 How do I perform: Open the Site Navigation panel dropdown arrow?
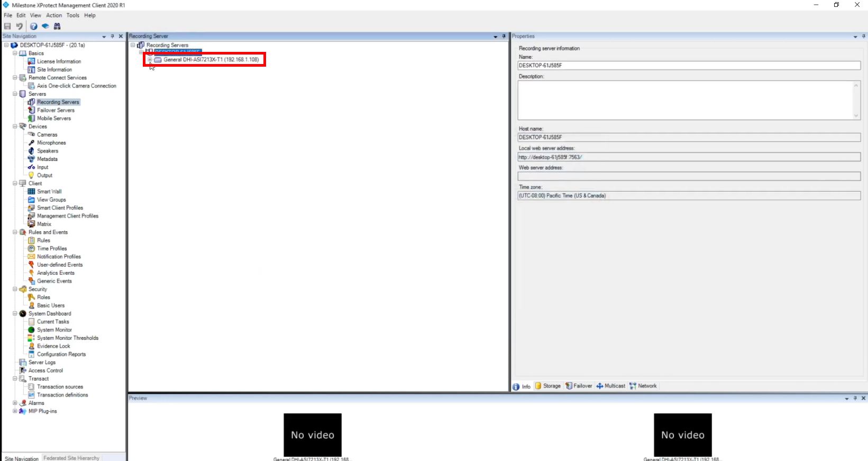tap(104, 37)
